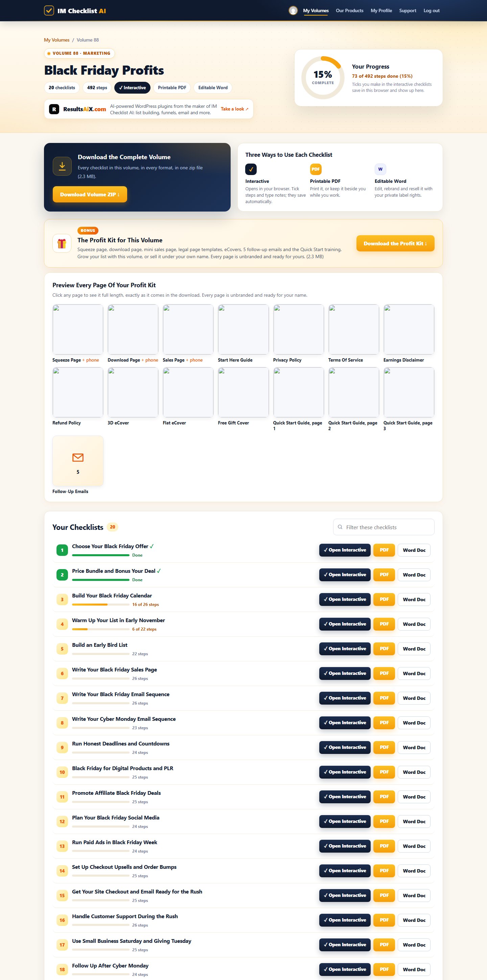Image resolution: width=487 pixels, height=980 pixels.
Task: Open the user avatar icon in header
Action: [293, 11]
